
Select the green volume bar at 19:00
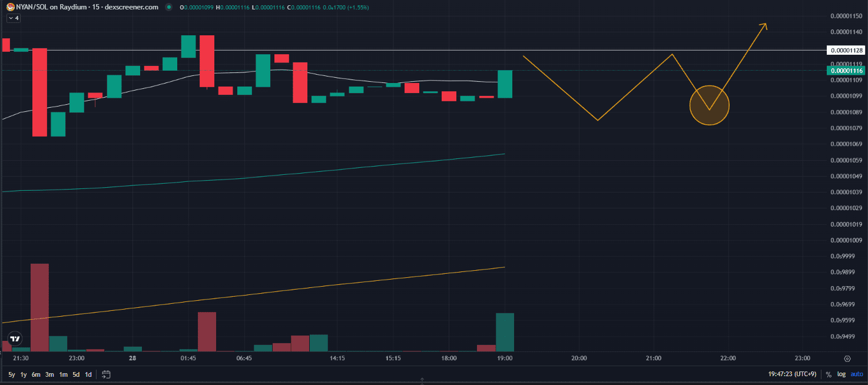click(x=505, y=332)
